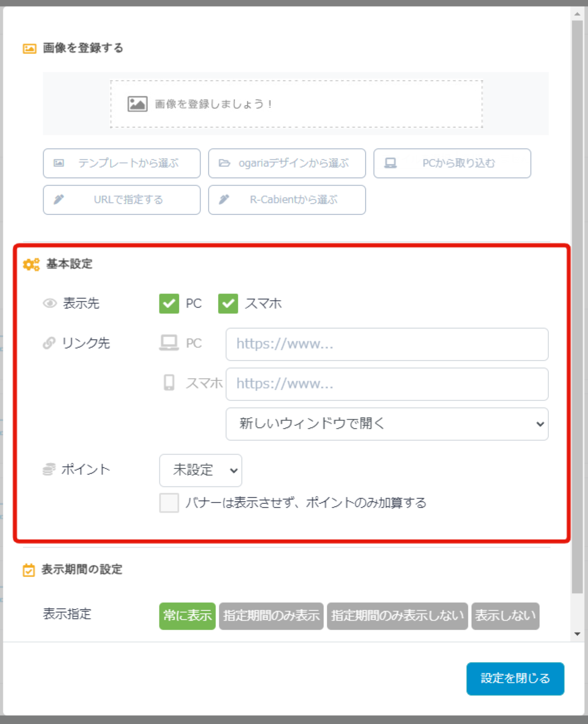Click the scrollbar up arrow

click(577, 14)
